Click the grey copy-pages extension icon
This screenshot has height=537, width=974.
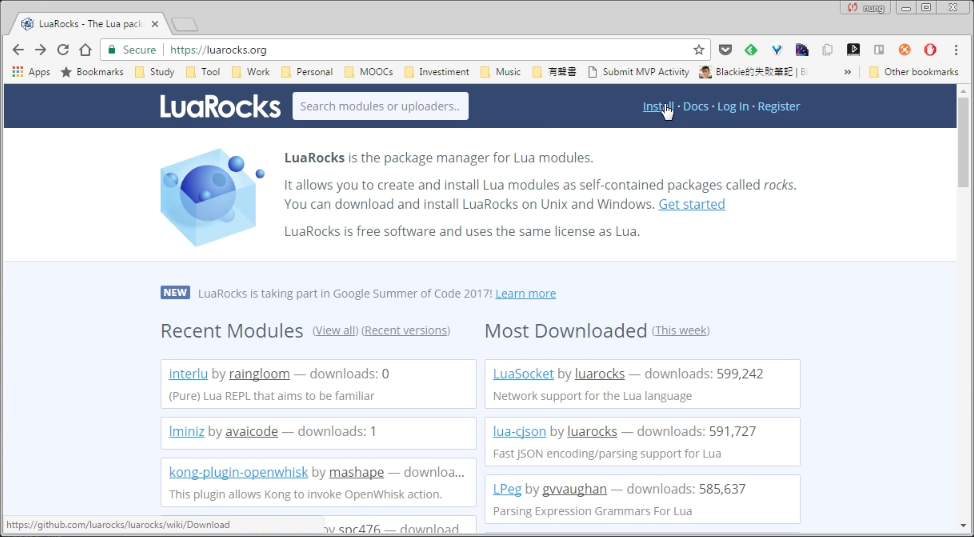click(827, 50)
